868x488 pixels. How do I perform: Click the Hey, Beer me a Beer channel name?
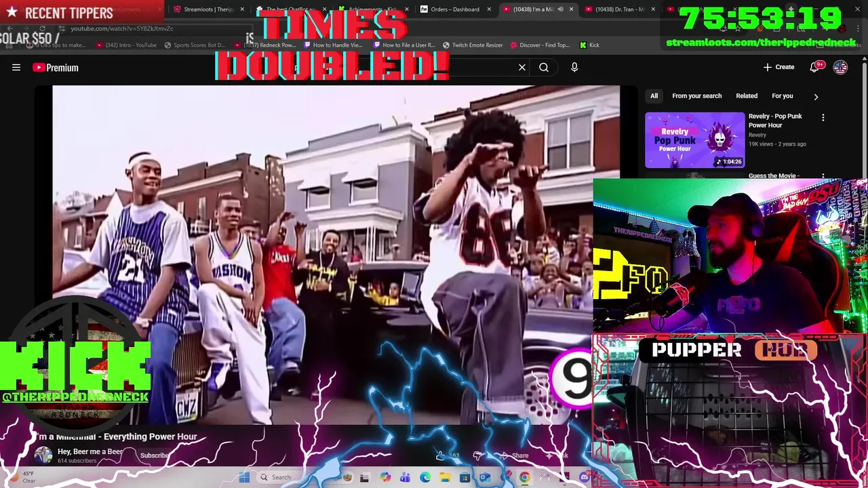click(x=90, y=451)
